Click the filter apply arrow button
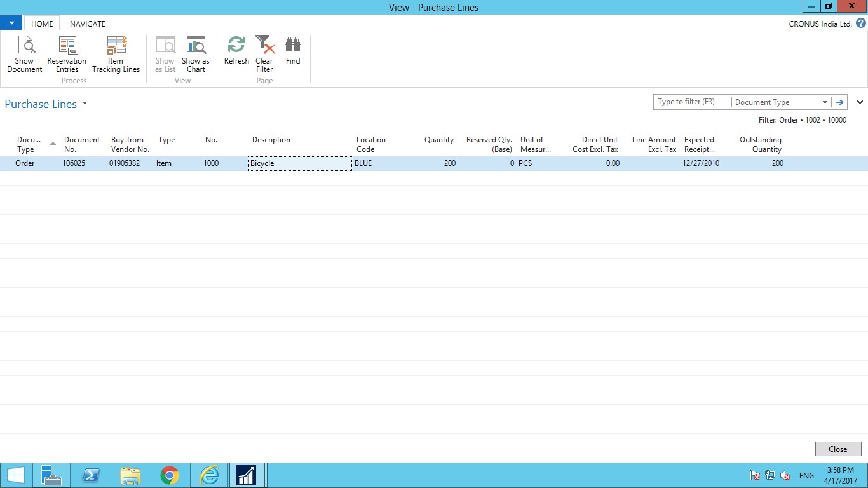Screen dimensions: 868x488 tap(840, 102)
